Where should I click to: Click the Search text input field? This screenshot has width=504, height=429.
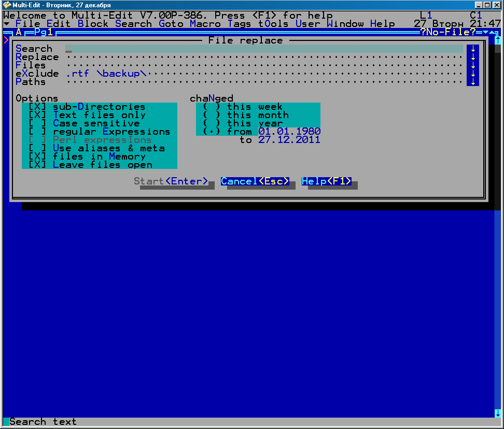point(264,49)
